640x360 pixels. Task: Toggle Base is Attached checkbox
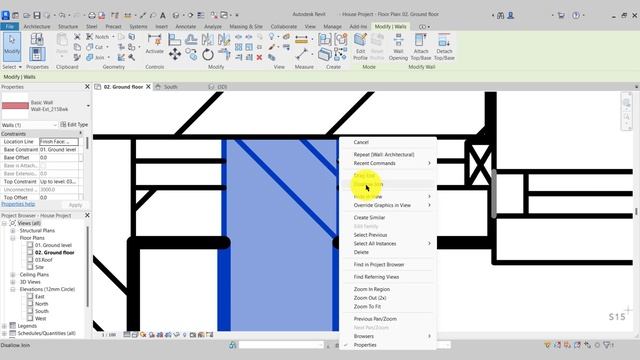click(x=43, y=166)
